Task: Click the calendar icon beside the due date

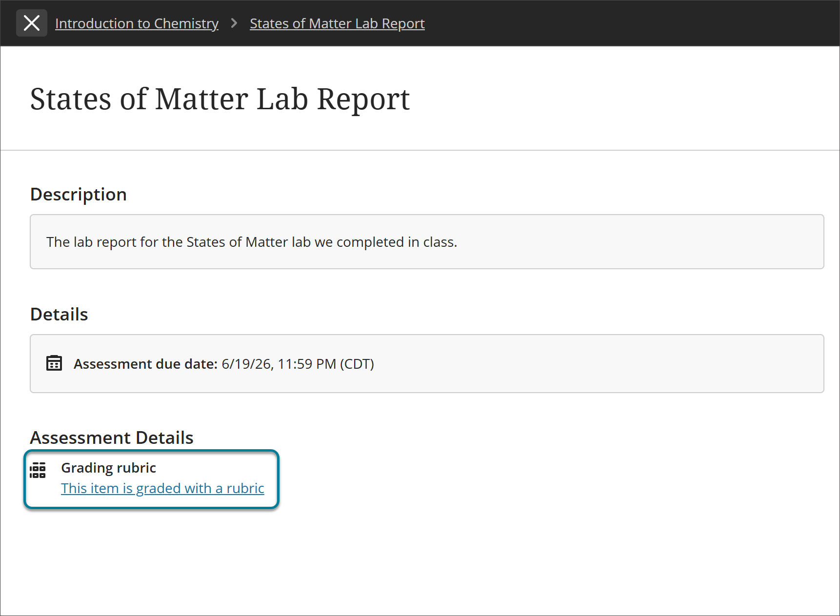Action: [54, 363]
